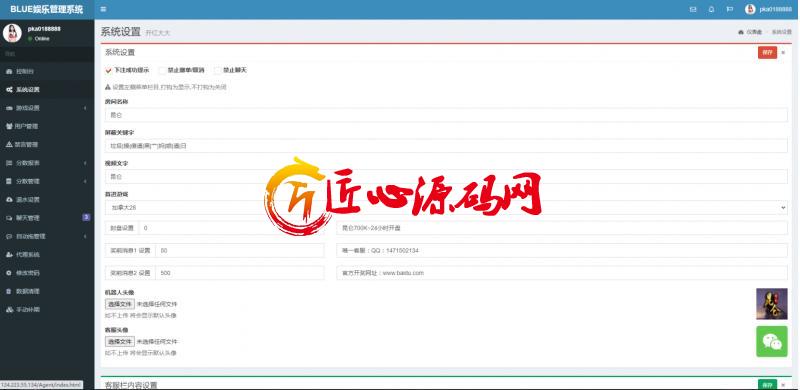Open the envelope messages icon in header
The height and width of the screenshot is (390, 800).
pos(693,9)
